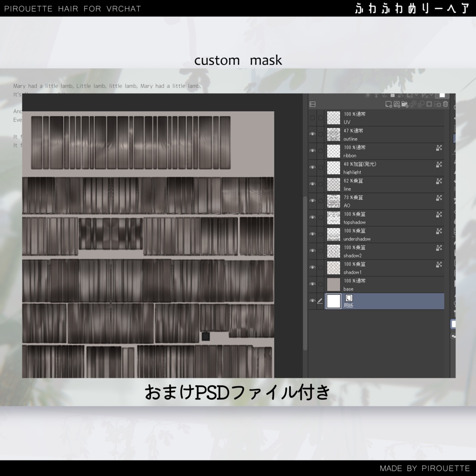Select the UV layer thumbnail
Screen dimensions: 476x476
[333, 118]
